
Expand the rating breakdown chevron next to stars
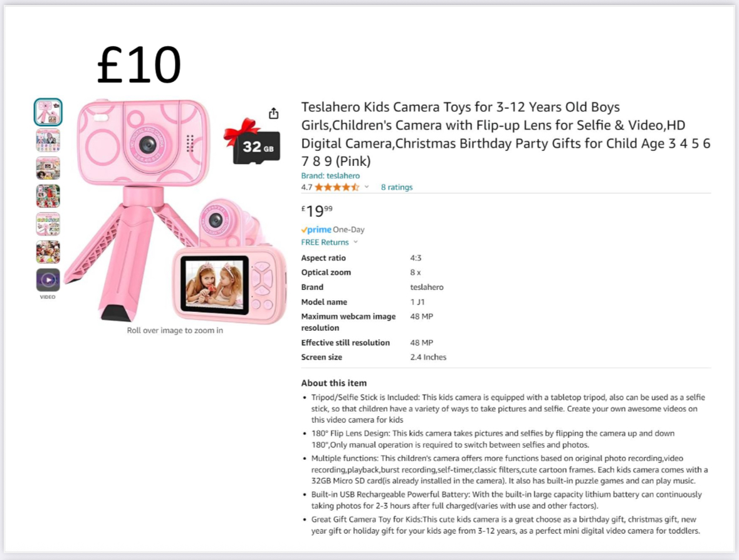[x=367, y=187]
